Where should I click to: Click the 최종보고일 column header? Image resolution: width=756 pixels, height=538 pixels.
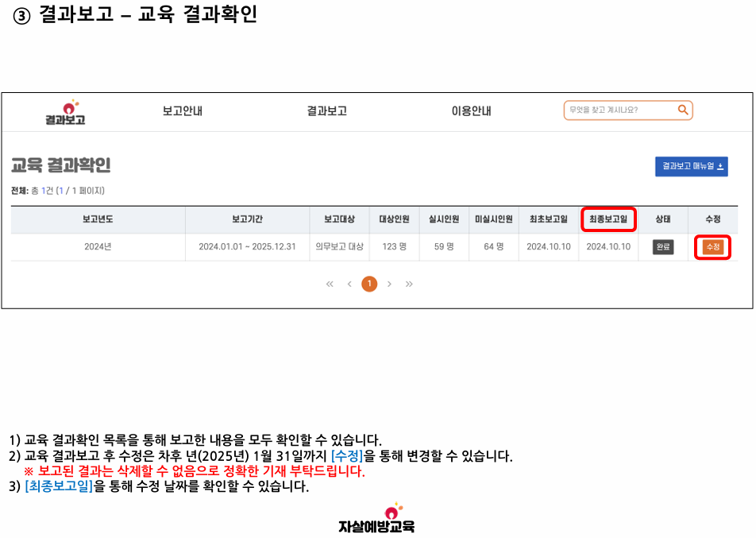[608, 219]
